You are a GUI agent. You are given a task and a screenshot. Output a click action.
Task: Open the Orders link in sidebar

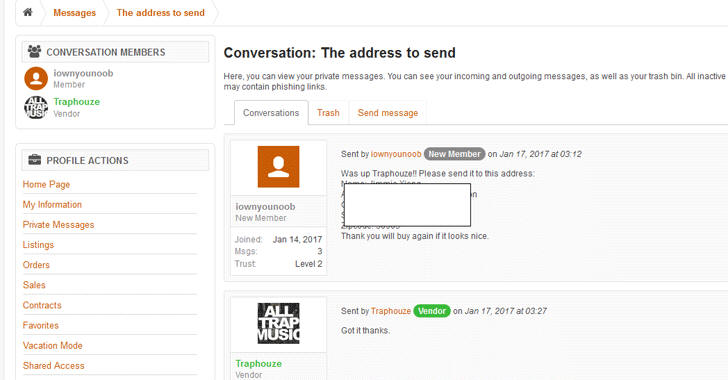tap(36, 265)
